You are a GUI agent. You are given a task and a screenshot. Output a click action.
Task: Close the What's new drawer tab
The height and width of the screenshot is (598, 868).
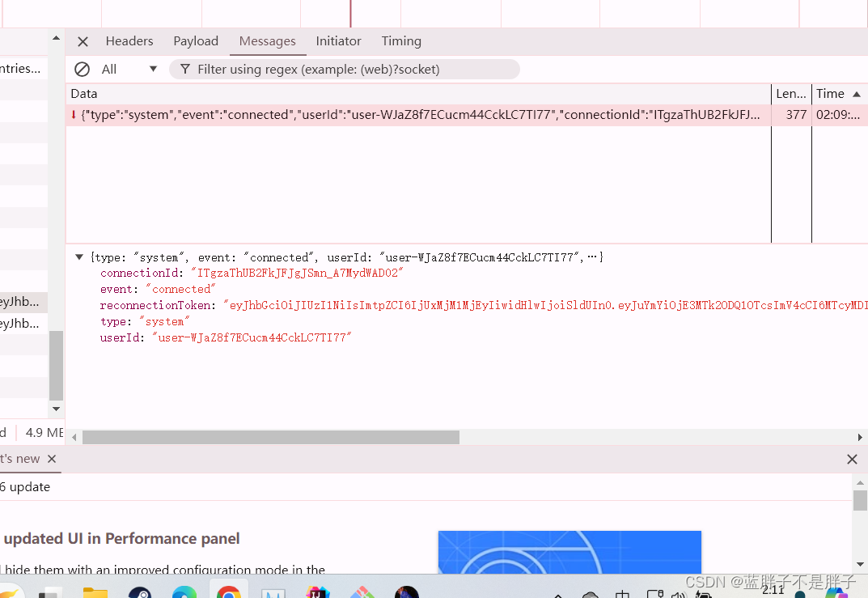(52, 459)
